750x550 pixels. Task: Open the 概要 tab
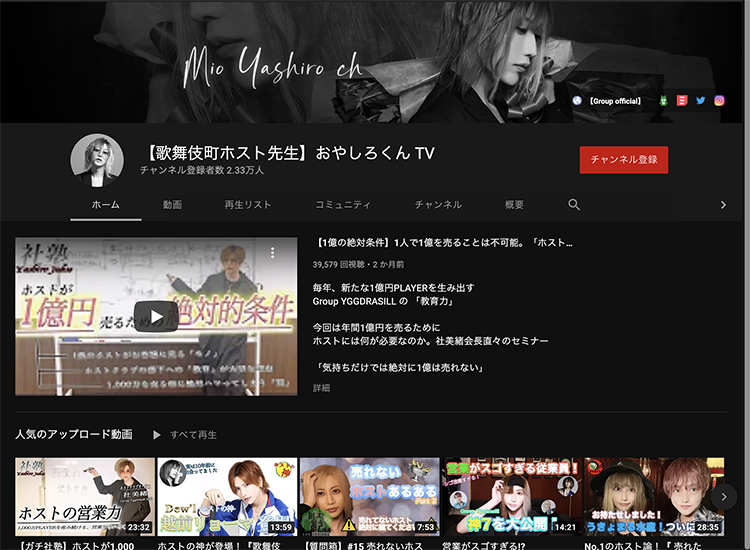tap(514, 205)
